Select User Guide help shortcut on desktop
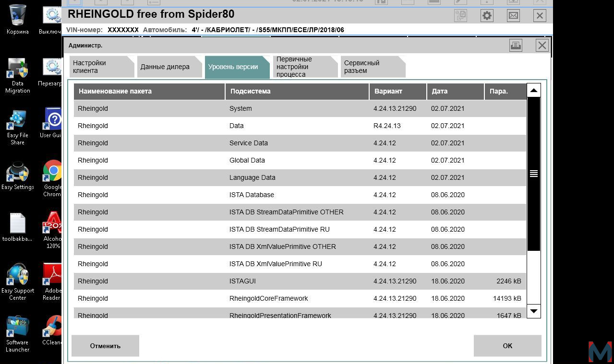The height and width of the screenshot is (364, 614). click(x=52, y=123)
